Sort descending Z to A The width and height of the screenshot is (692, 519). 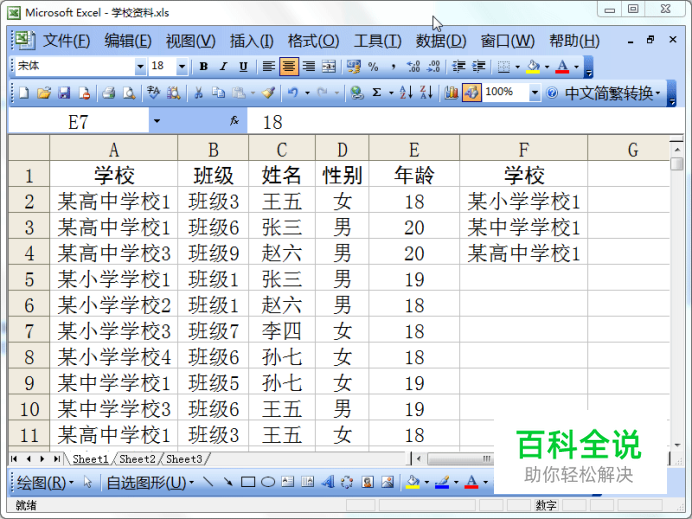point(427,93)
